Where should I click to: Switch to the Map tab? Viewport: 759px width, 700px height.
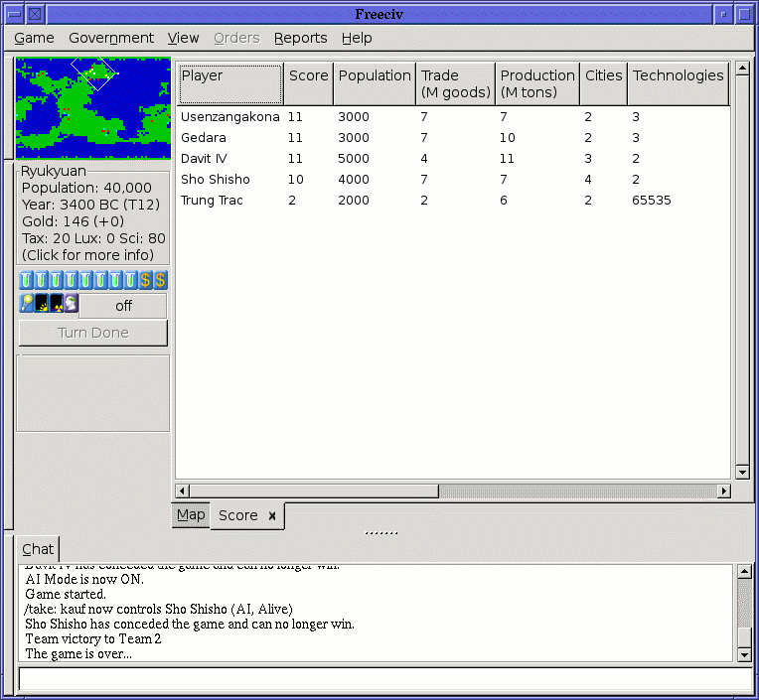191,515
